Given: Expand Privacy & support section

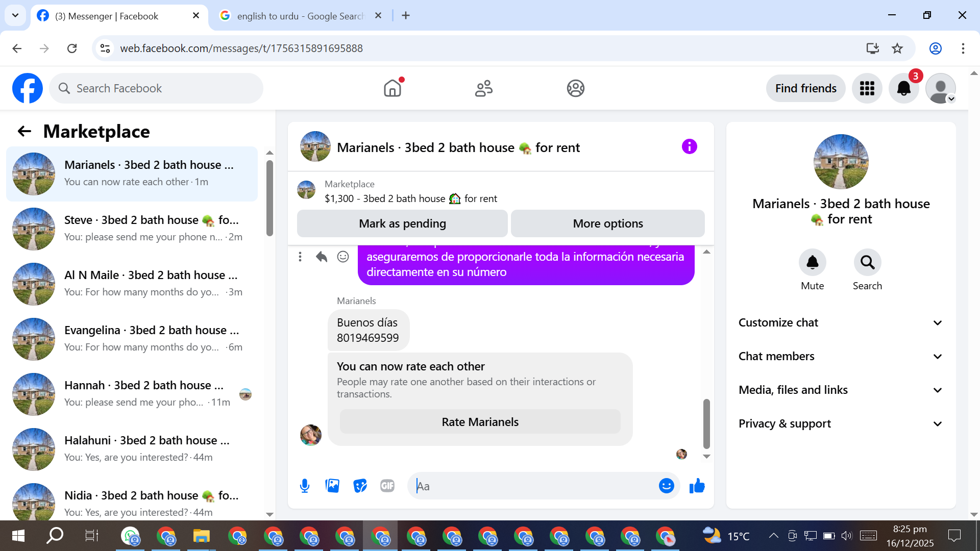Looking at the screenshot, I should point(840,424).
